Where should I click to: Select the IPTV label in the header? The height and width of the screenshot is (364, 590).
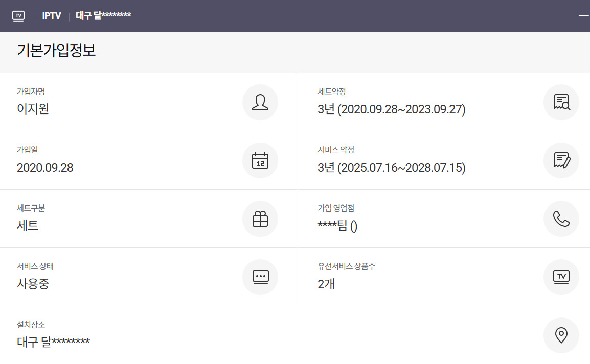click(52, 16)
